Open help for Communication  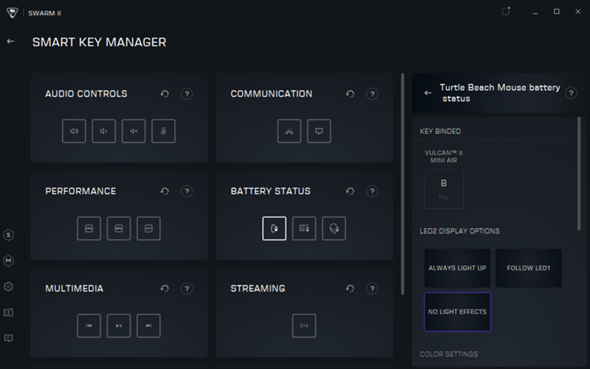click(372, 94)
